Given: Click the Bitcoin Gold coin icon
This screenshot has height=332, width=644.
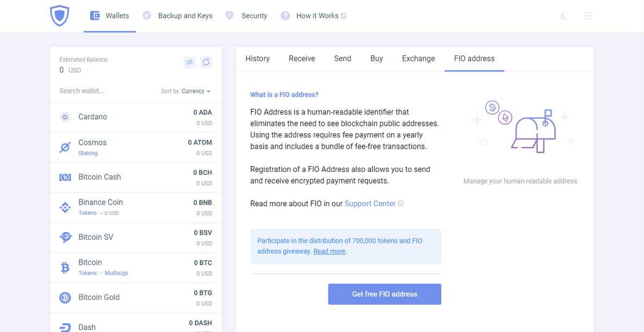Looking at the screenshot, I should click(65, 298).
